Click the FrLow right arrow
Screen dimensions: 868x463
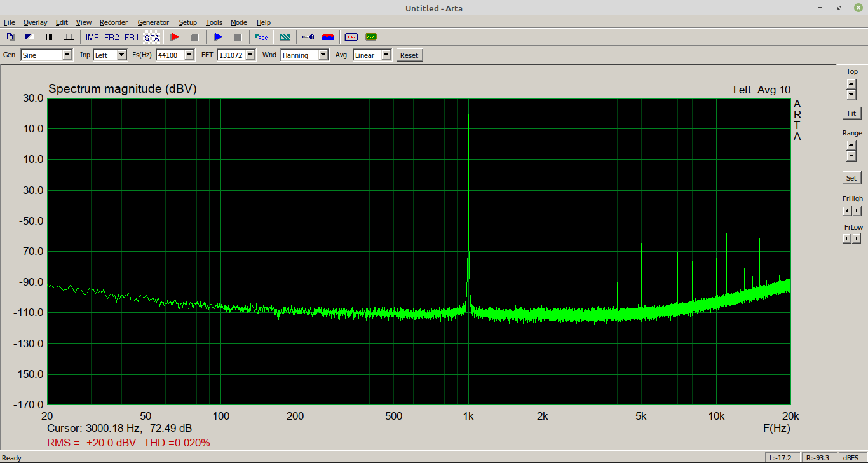857,238
